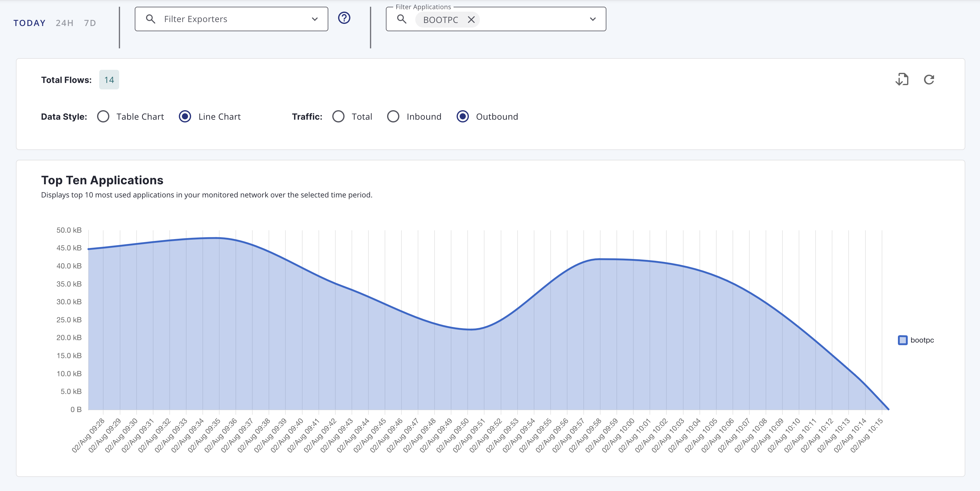This screenshot has height=491, width=980.
Task: Focus the Filter Exporters input field
Action: coord(231,19)
